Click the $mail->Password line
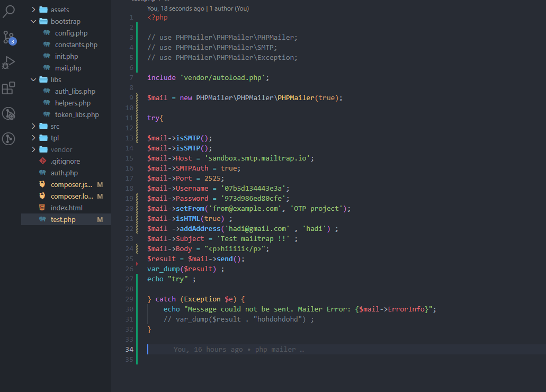Viewport: 546px width, 392px height. [218, 199]
